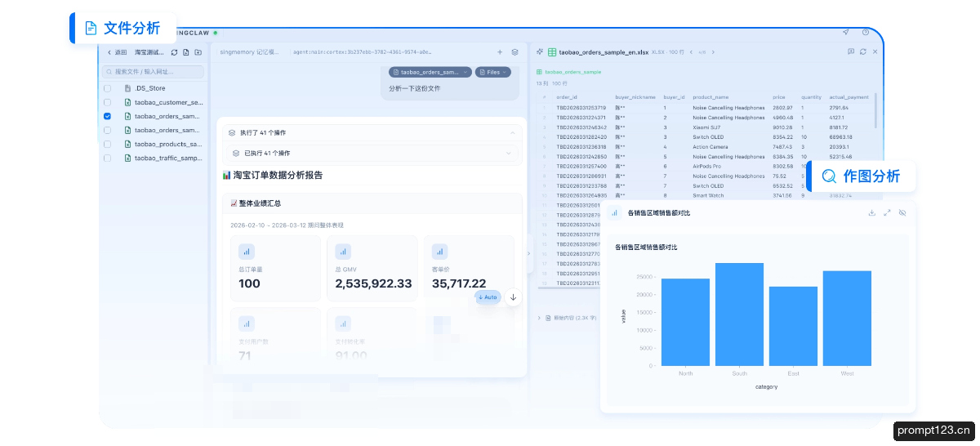Select the singmemory 记忆模... tab
This screenshot has height=446, width=980.
pos(248,51)
